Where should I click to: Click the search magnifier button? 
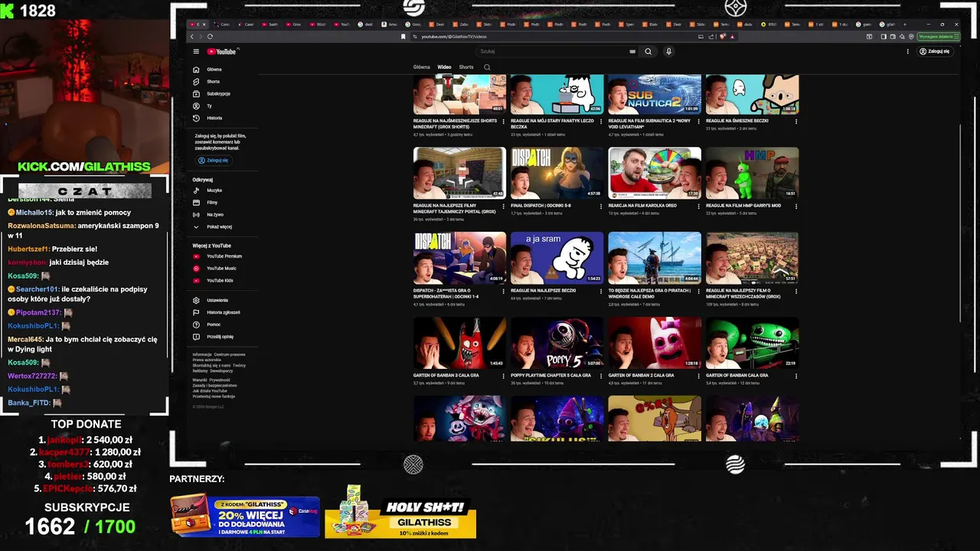click(648, 51)
